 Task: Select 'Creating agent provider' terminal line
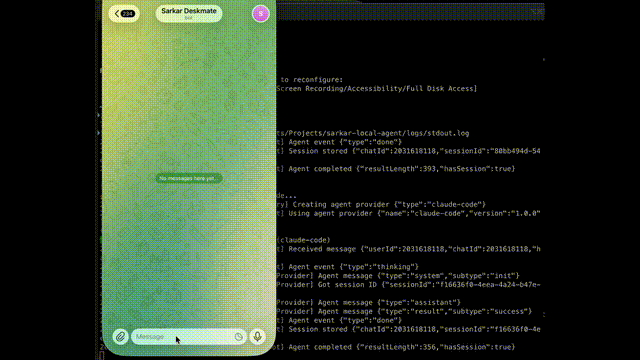381,204
